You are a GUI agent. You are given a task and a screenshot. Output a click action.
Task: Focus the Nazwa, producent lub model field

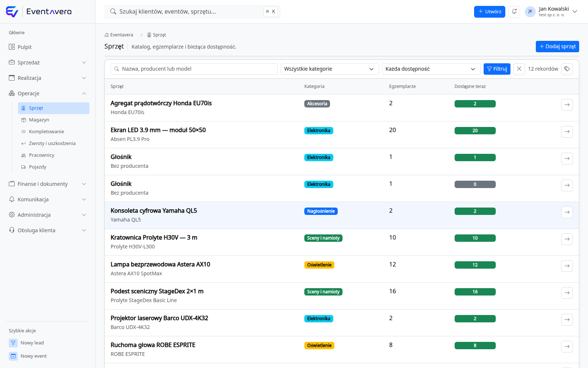(x=194, y=69)
